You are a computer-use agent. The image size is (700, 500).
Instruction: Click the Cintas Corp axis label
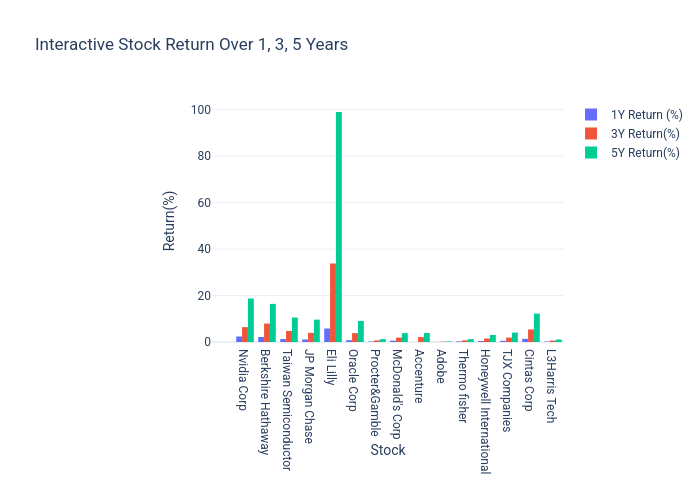click(529, 380)
